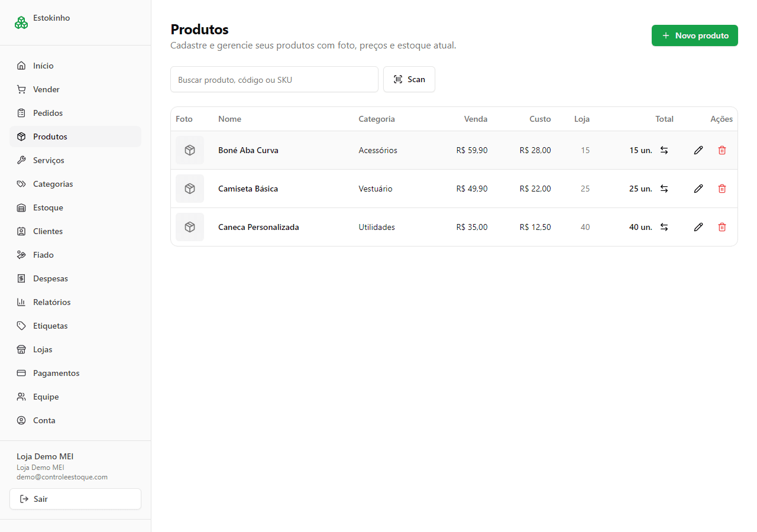757x532 pixels.
Task: Click the Estokinho green cubes logo
Action: pyautogui.click(x=21, y=22)
